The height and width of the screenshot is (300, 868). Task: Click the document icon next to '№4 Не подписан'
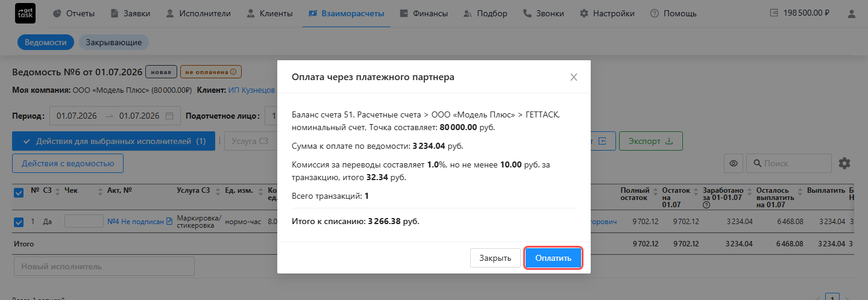(169, 222)
